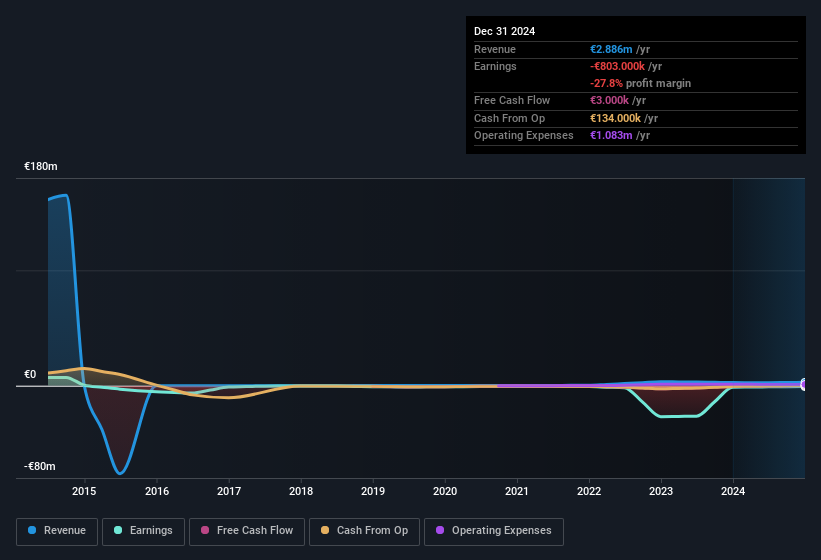Click the revenue trough near -€80m
Image resolution: width=821 pixels, height=560 pixels.
pos(120,473)
